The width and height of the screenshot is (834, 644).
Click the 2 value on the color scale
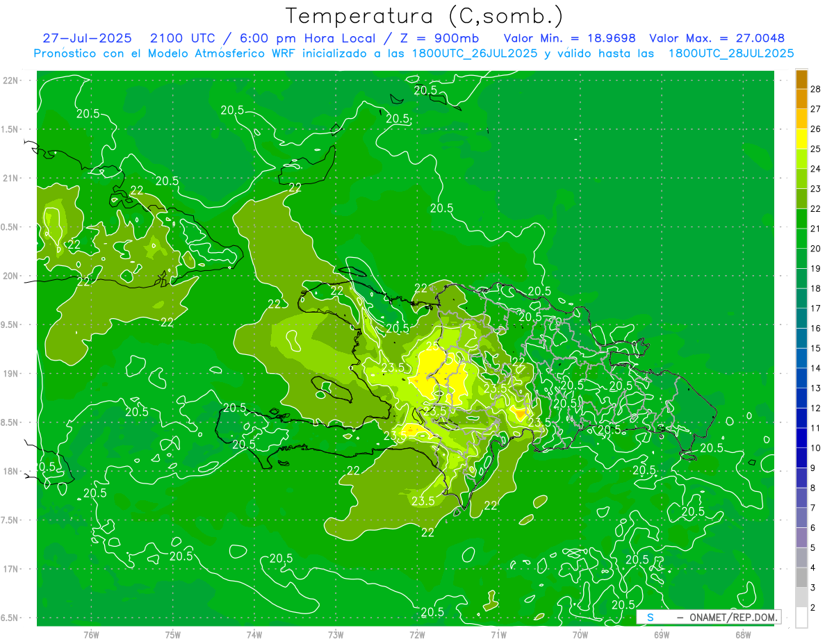pos(813,608)
